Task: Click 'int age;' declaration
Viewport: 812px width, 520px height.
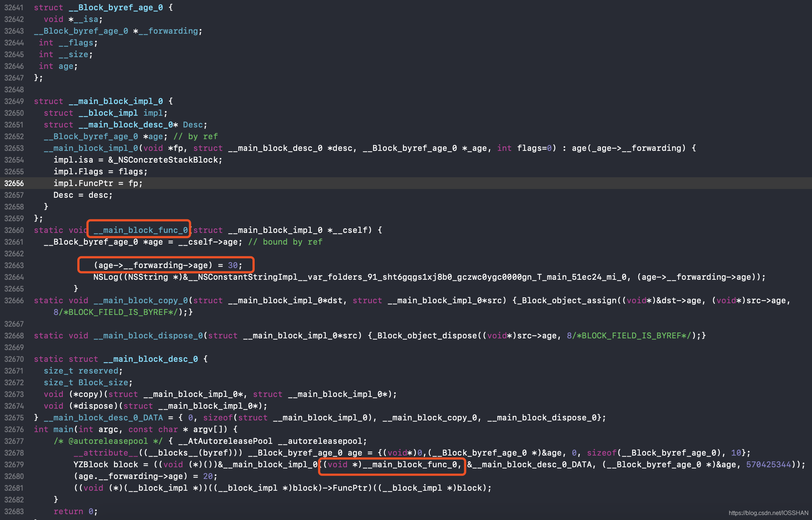Action: click(59, 66)
